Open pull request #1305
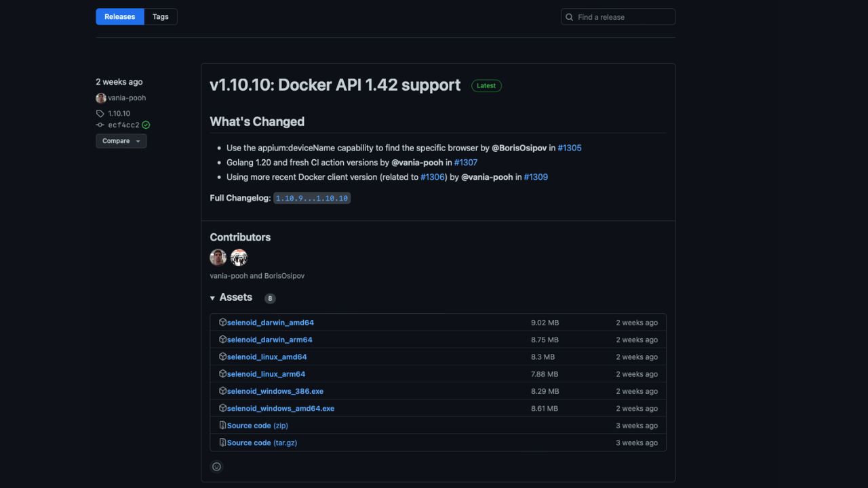 point(570,148)
